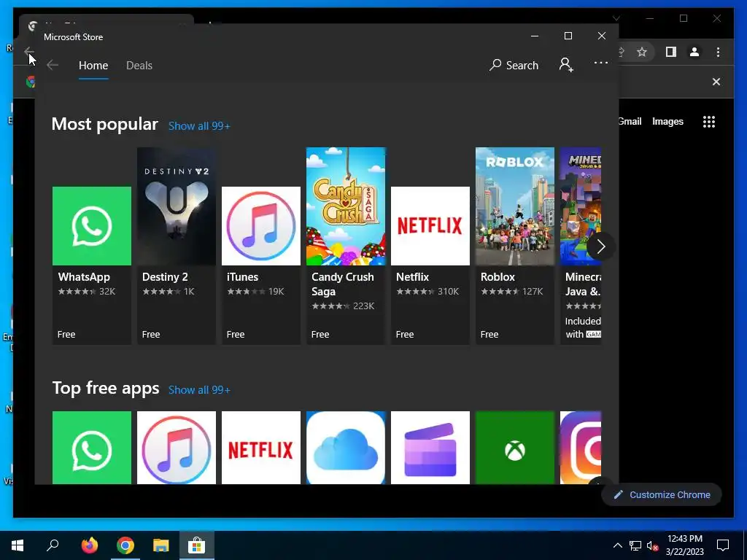Switch to Chrome from the taskbar

click(125, 545)
